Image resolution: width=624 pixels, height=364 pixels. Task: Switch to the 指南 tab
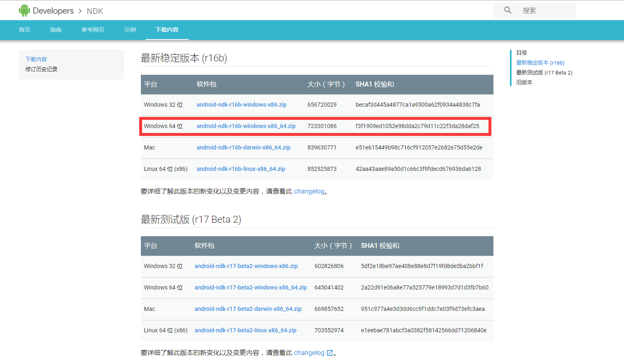(x=56, y=30)
